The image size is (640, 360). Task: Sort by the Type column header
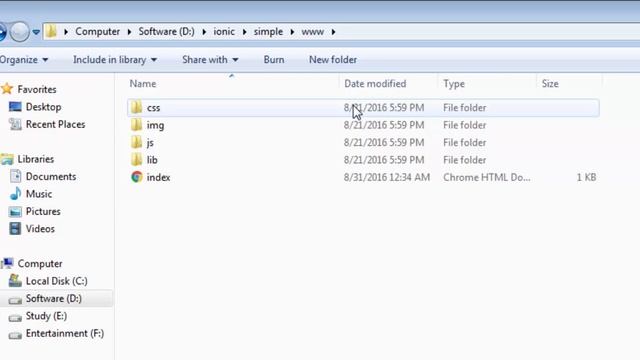coord(454,84)
